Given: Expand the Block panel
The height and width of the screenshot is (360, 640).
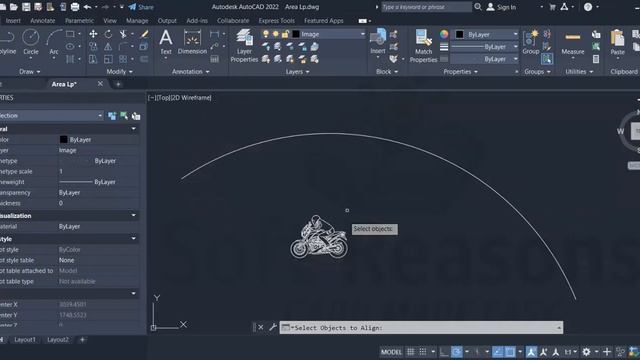Looking at the screenshot, I should pos(387,71).
